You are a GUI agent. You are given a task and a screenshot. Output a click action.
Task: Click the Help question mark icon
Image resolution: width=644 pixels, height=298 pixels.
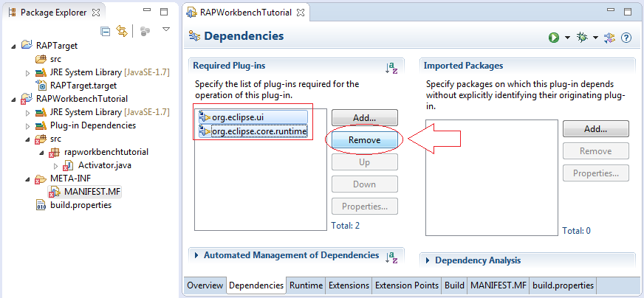(626, 38)
